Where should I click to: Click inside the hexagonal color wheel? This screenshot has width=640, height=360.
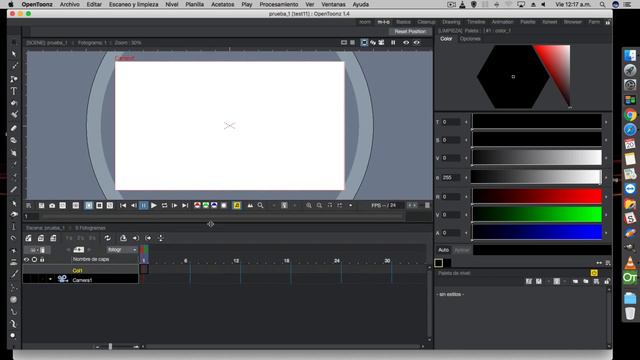pyautogui.click(x=513, y=77)
